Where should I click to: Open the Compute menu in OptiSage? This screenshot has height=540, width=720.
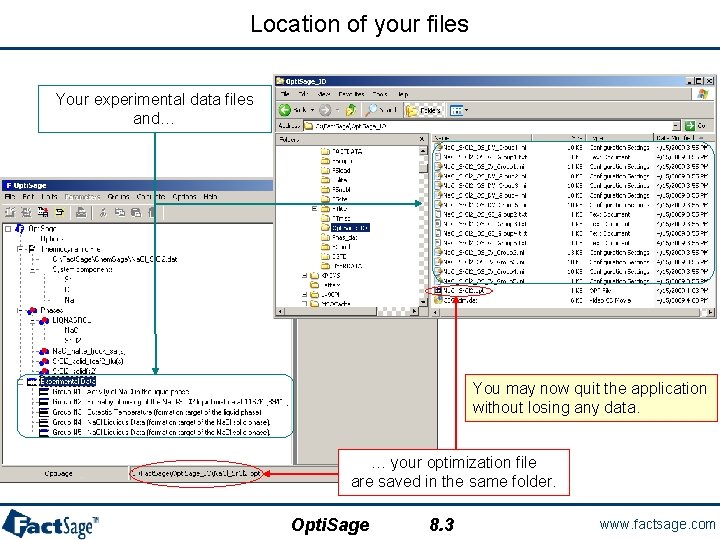pyautogui.click(x=151, y=197)
